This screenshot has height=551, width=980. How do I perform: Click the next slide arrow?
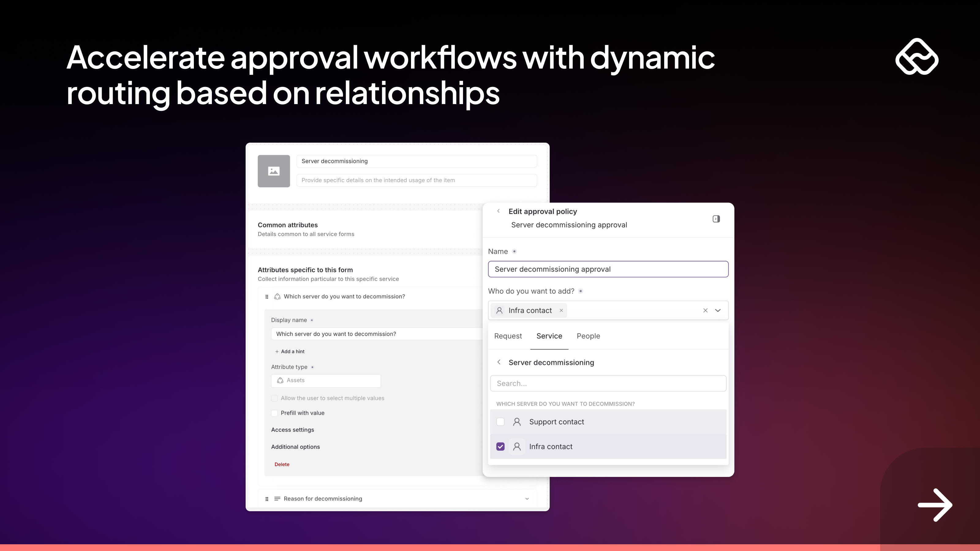tap(935, 505)
